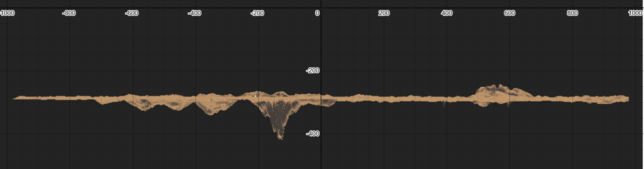Image resolution: width=644 pixels, height=169 pixels.
Task: Click the white marker dot on the terrain
Action: pos(256,95)
